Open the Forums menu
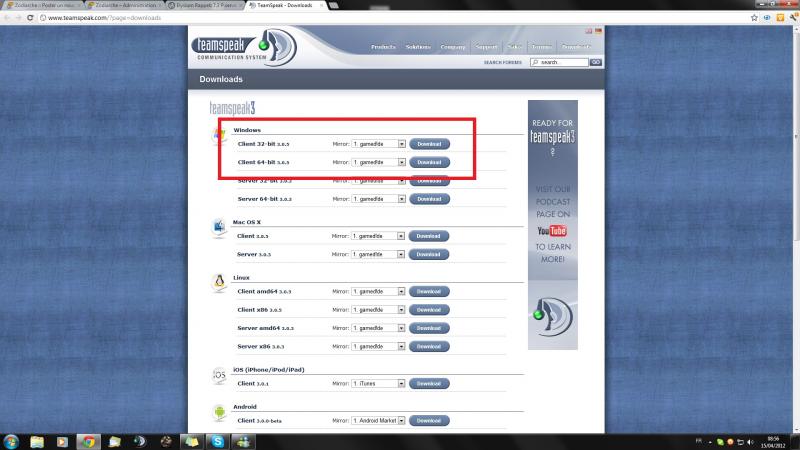Image resolution: width=800 pixels, height=450 pixels. pyautogui.click(x=541, y=47)
